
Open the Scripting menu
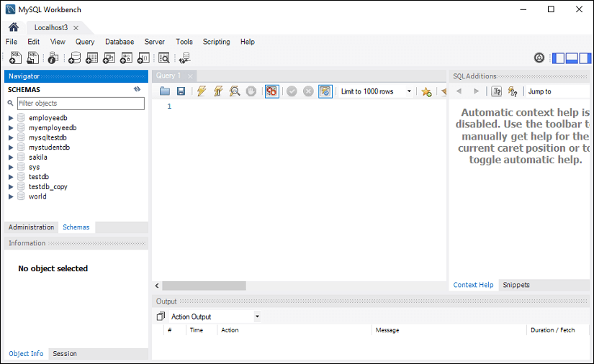[x=216, y=42]
